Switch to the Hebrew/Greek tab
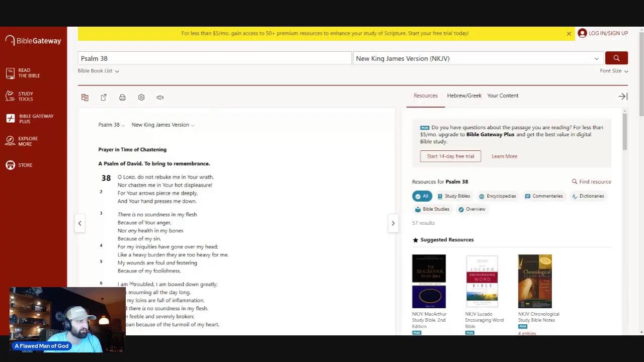Viewport: 644px width, 362px height. click(464, 96)
